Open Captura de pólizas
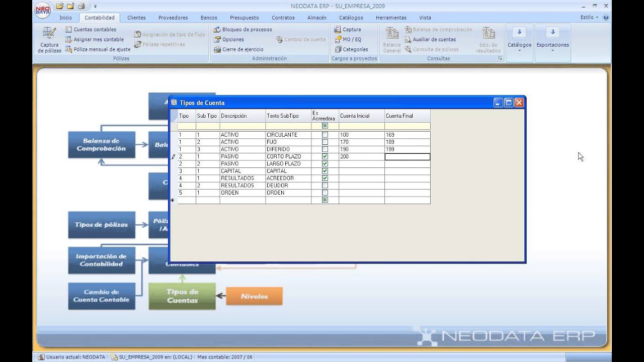This screenshot has height=362, width=644. click(49, 40)
